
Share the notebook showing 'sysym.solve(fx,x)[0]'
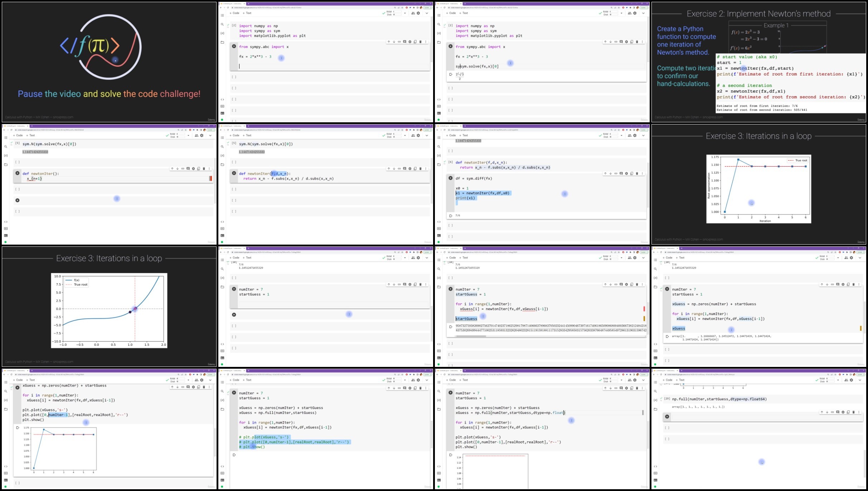(x=629, y=13)
